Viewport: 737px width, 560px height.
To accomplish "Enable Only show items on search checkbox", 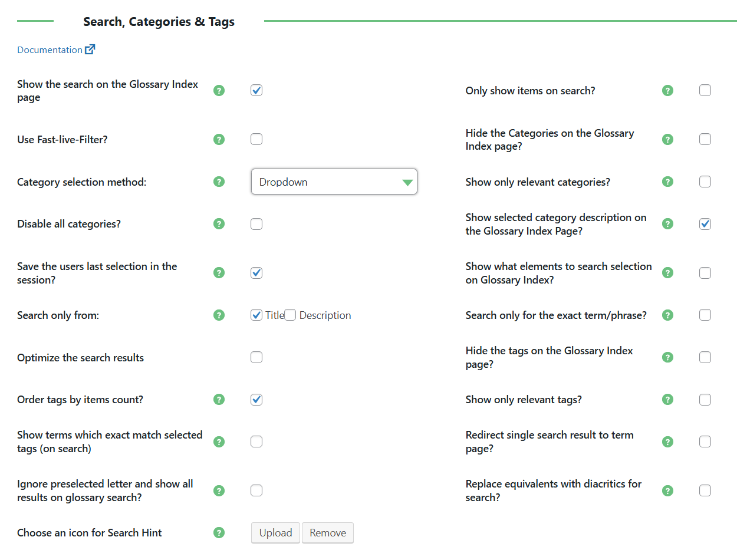I will pyautogui.click(x=705, y=90).
